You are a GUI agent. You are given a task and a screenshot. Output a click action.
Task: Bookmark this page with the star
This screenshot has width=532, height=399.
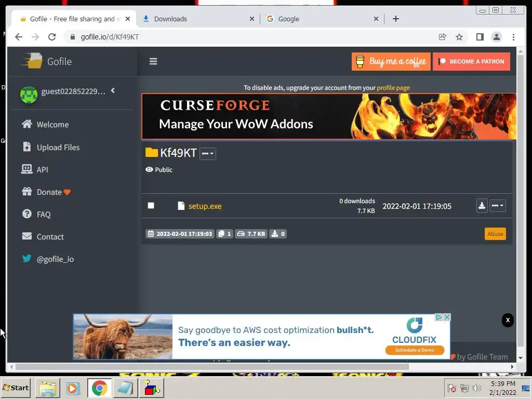[x=459, y=37]
